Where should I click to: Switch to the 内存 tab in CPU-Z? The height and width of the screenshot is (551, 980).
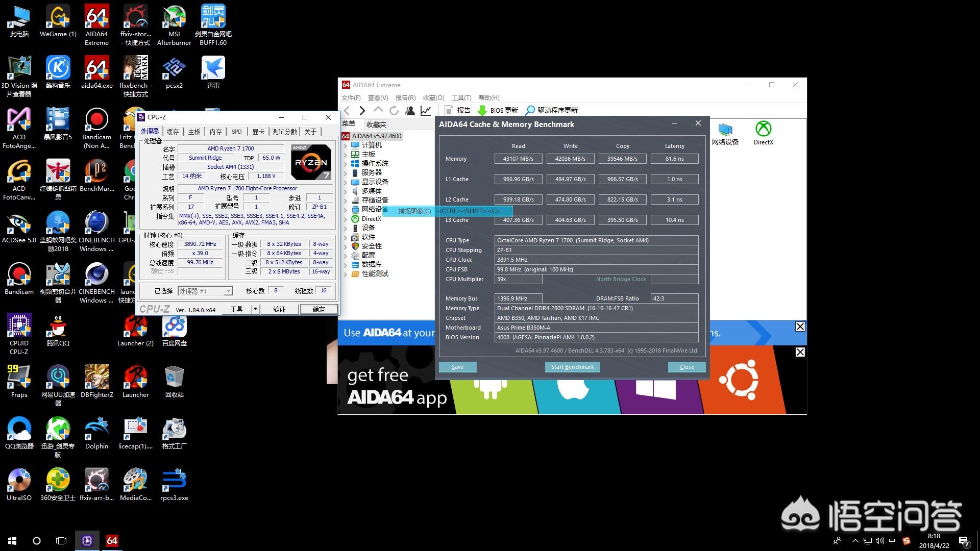215,132
